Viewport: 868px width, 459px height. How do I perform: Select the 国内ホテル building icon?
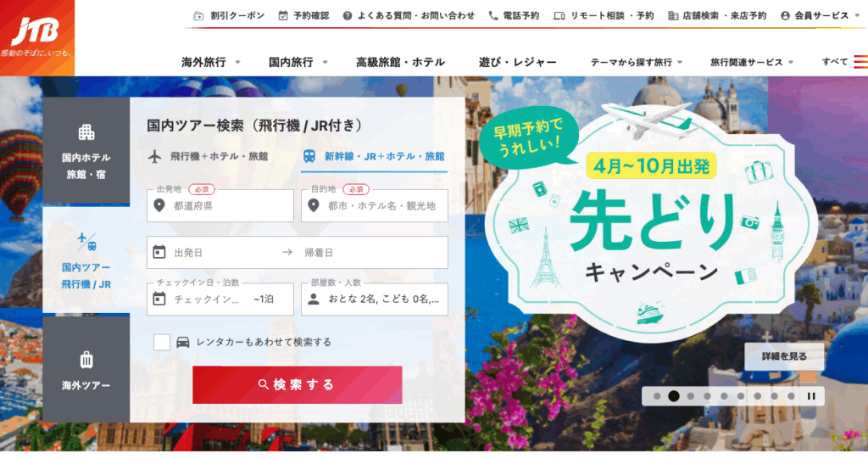point(86,132)
